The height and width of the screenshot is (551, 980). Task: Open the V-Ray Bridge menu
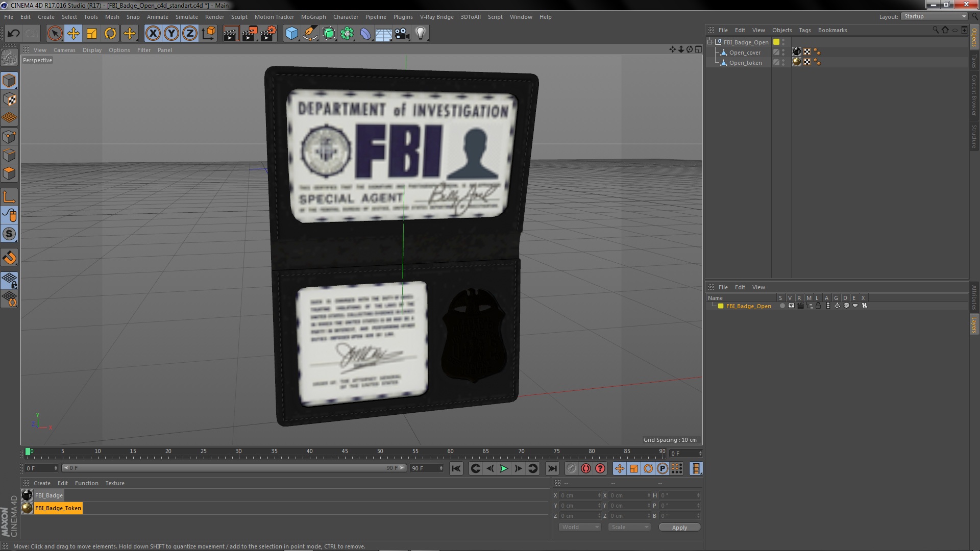(436, 17)
